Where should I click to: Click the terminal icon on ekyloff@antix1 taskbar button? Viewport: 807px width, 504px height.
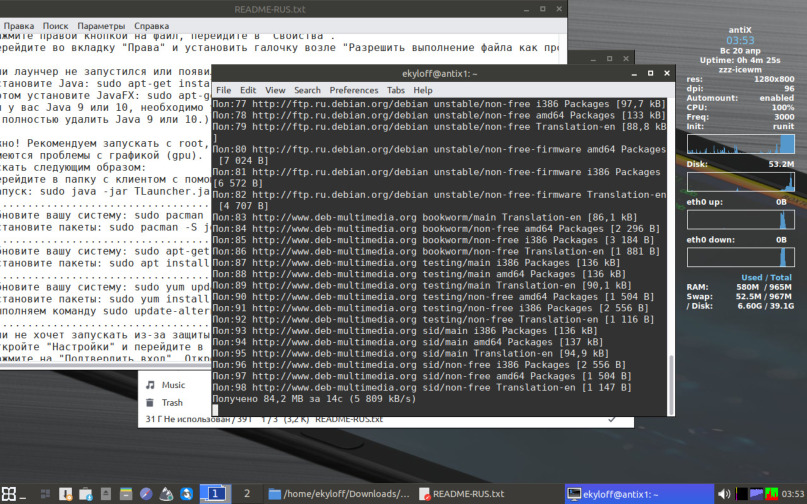point(574,494)
